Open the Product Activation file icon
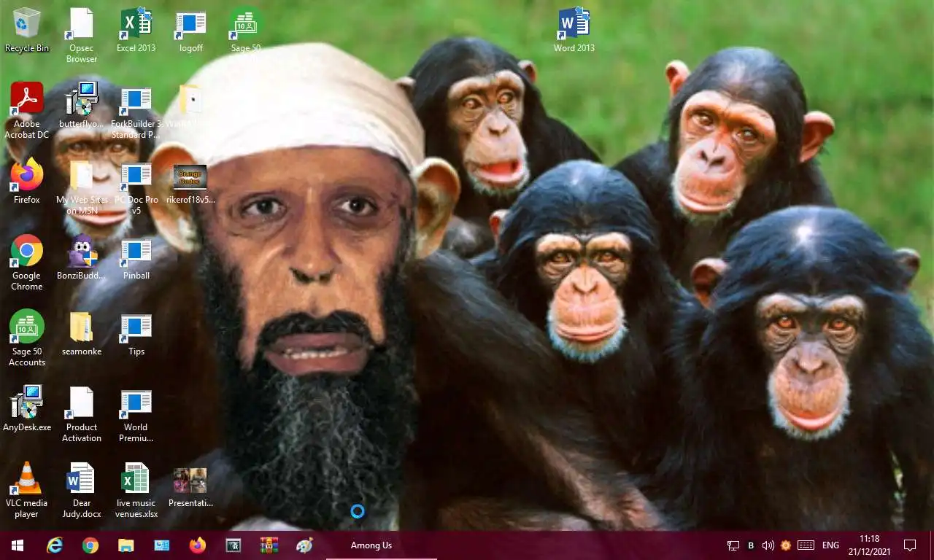 click(x=82, y=414)
